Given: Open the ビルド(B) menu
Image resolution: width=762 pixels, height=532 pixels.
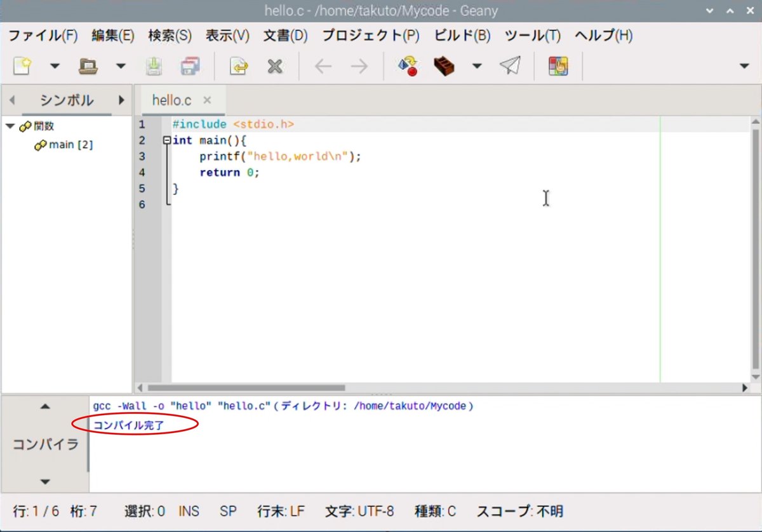Looking at the screenshot, I should 462,36.
